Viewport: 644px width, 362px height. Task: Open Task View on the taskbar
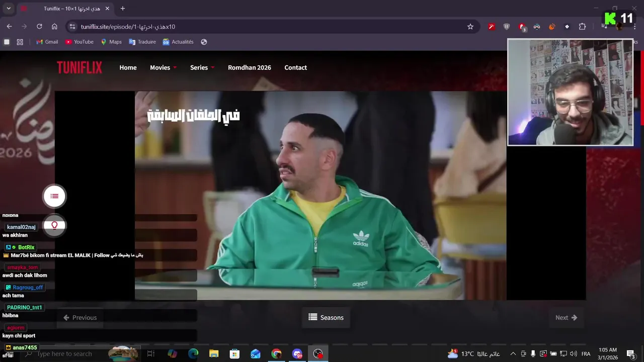[150, 354]
